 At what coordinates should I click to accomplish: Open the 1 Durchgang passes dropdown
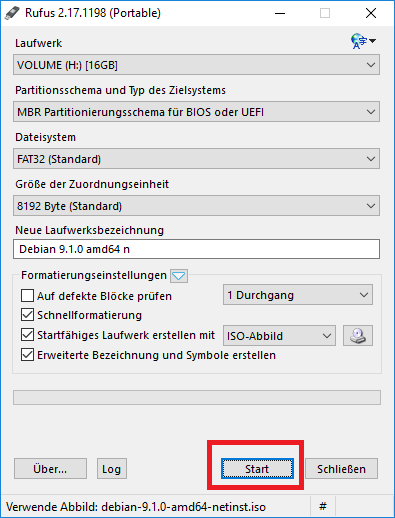click(x=298, y=295)
